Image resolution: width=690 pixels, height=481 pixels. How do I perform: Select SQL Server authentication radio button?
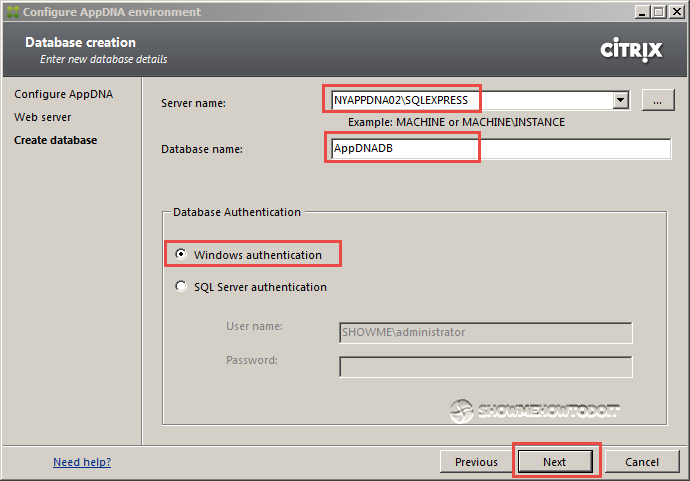point(181,286)
